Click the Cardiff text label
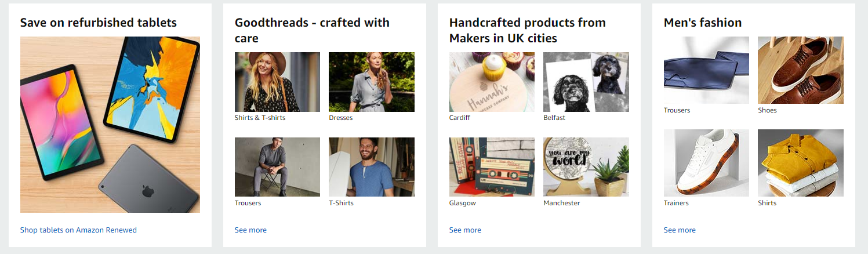 (x=460, y=118)
